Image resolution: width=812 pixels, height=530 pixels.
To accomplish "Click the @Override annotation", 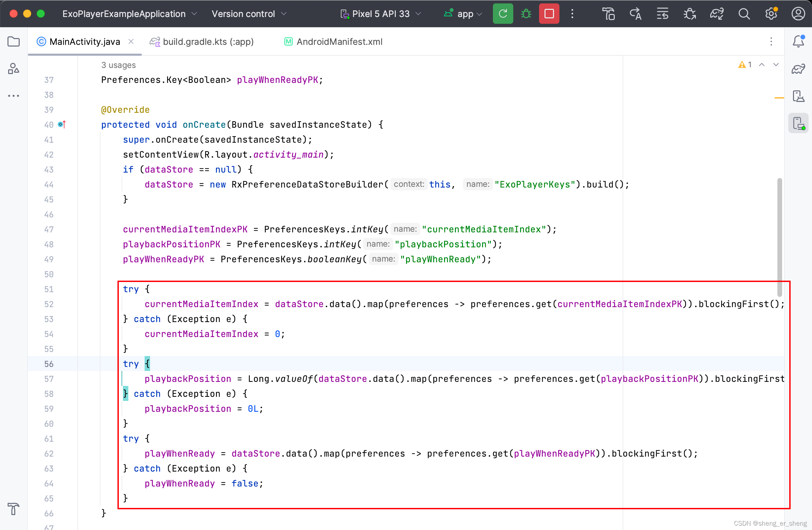I will click(x=125, y=110).
